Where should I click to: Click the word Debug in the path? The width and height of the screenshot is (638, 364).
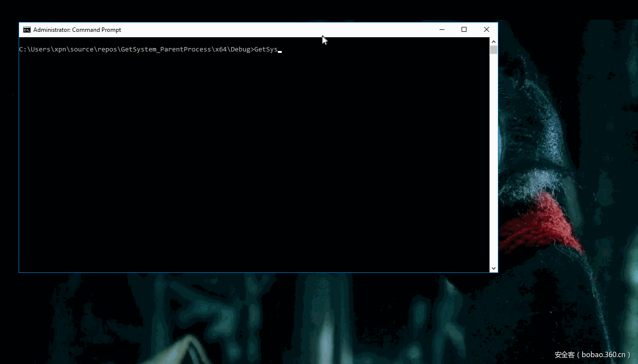tap(241, 49)
